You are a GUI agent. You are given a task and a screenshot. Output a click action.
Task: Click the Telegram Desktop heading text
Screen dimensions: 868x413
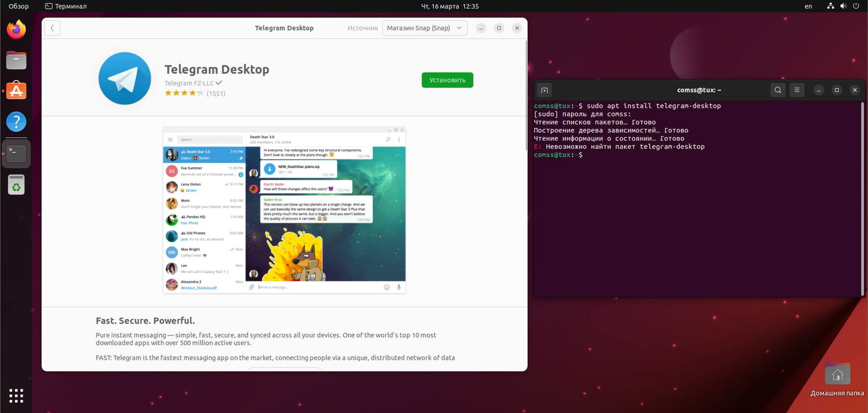pyautogui.click(x=217, y=70)
